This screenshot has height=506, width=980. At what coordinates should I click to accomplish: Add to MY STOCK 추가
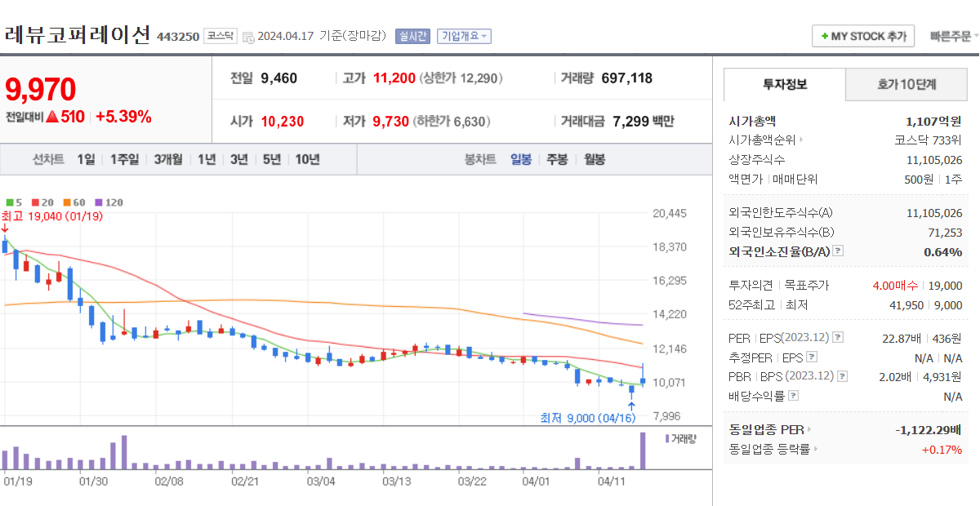[x=864, y=36]
